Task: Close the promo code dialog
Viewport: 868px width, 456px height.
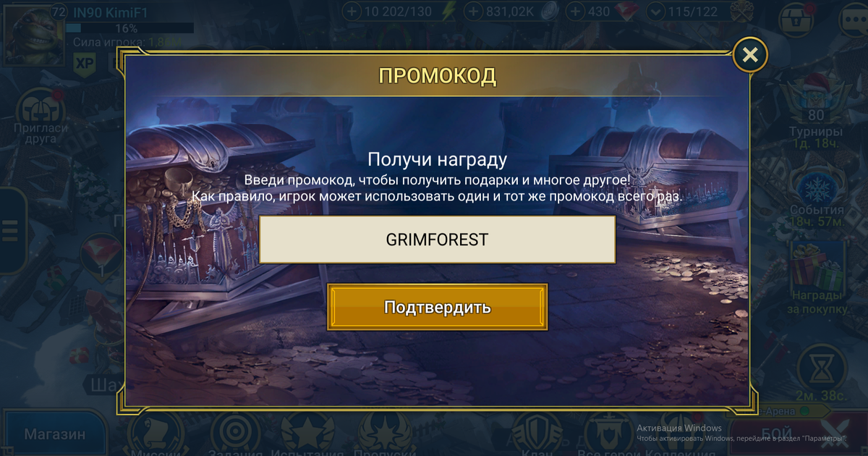Action: click(750, 54)
